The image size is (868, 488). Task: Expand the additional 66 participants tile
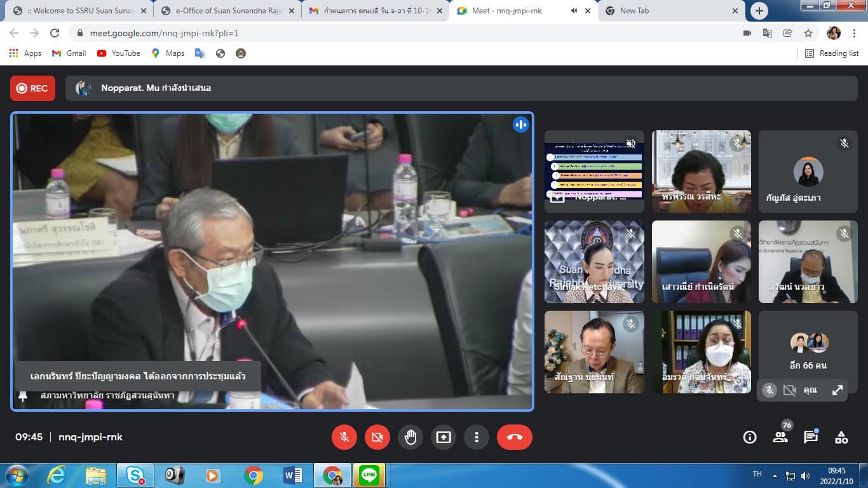tap(808, 351)
